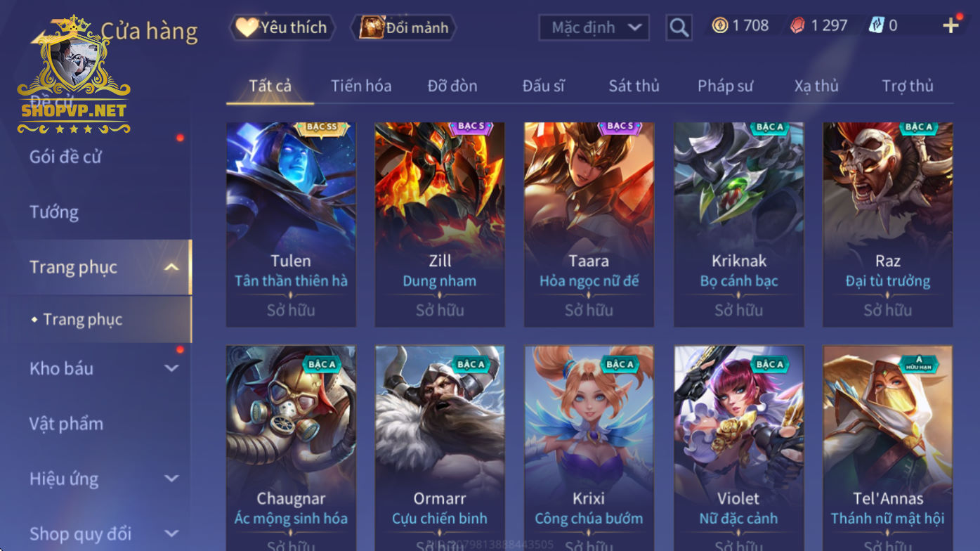Tap the gold coin currency icon
Image resolution: width=980 pixels, height=551 pixels.
pyautogui.click(x=720, y=26)
